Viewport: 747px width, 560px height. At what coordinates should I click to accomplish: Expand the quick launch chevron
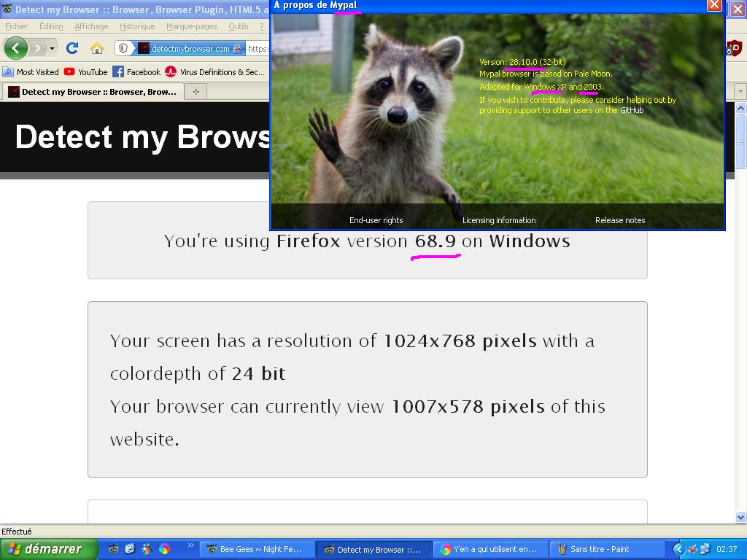click(191, 545)
